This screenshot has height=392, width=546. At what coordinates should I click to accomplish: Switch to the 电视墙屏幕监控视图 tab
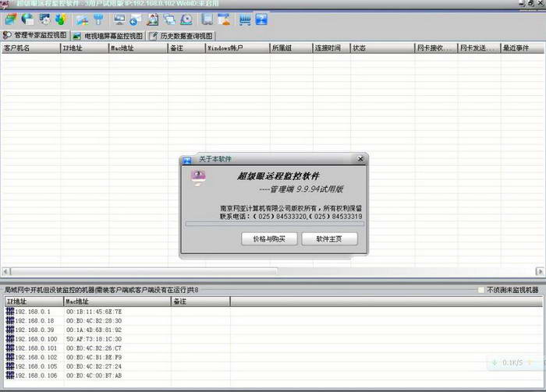[x=108, y=36]
